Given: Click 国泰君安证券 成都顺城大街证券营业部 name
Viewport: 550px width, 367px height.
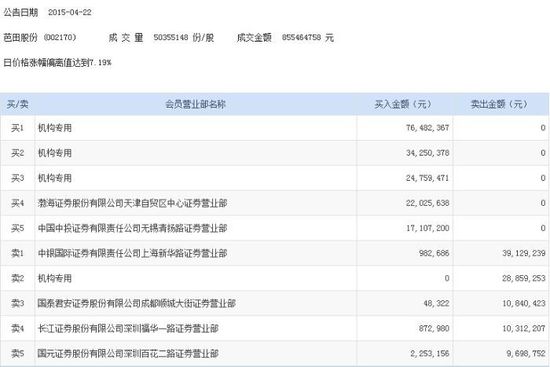Looking at the screenshot, I should [136, 303].
